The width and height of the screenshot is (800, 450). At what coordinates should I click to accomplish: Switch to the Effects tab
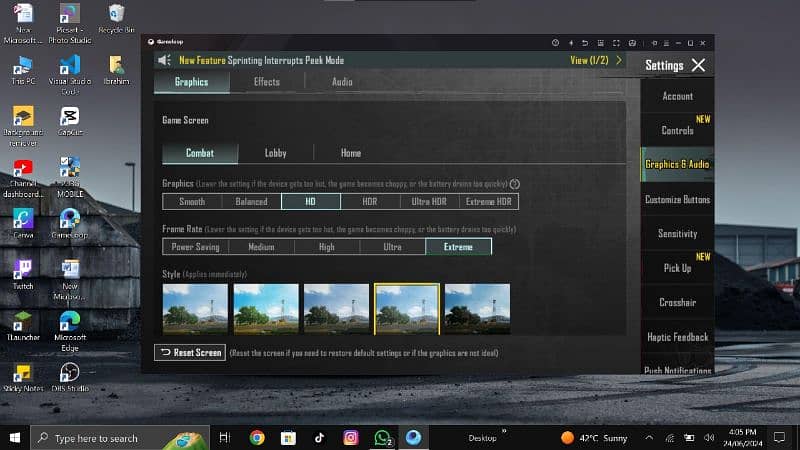point(267,82)
